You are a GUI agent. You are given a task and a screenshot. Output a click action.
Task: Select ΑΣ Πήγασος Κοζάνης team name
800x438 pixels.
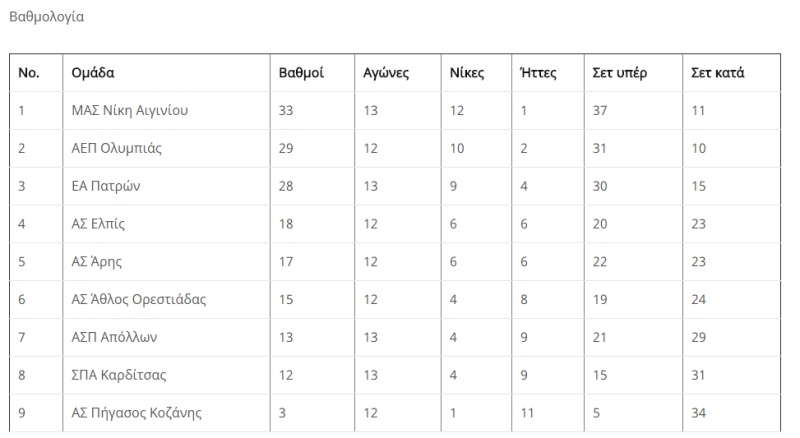point(136,412)
